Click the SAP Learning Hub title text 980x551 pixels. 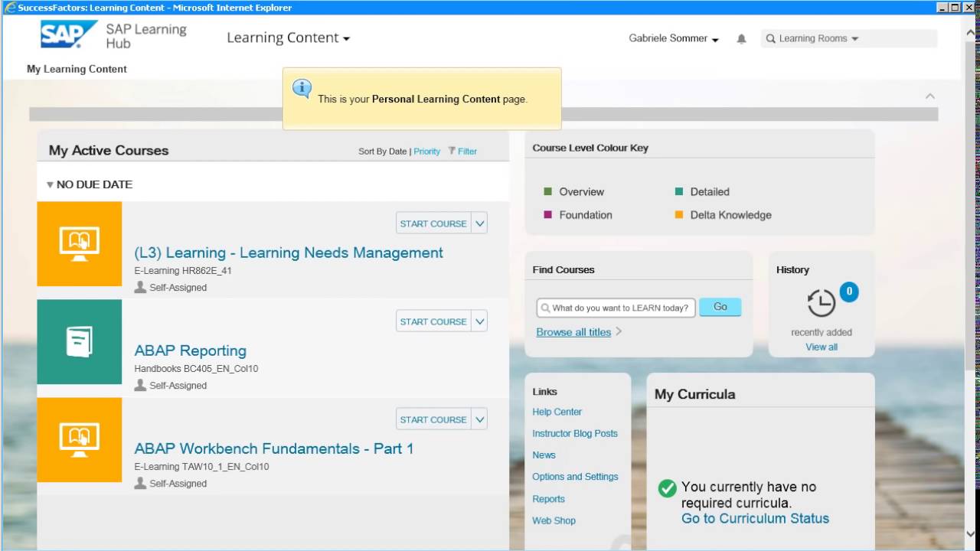click(146, 36)
